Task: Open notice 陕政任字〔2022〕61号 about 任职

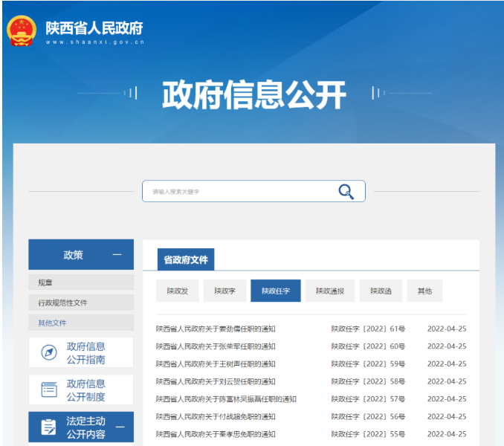Action: pyautogui.click(x=216, y=329)
